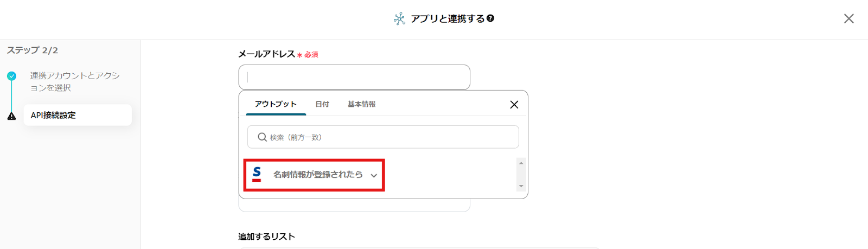Click the 追加するリスト field label

(x=266, y=237)
